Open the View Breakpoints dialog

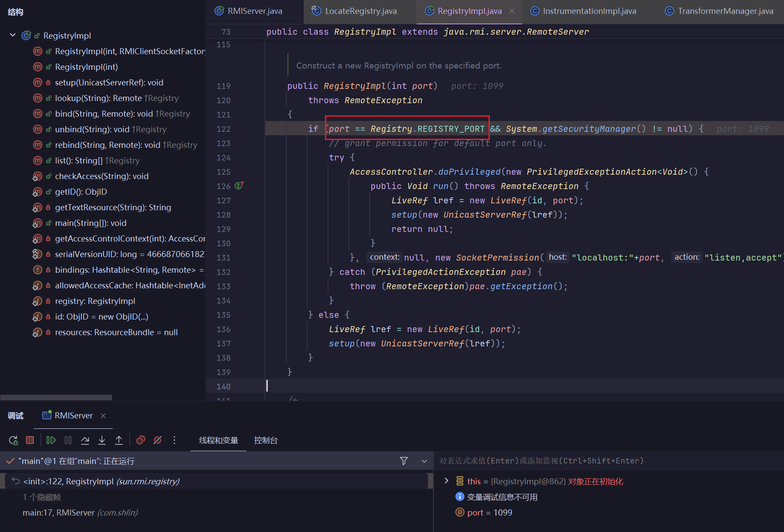coord(141,441)
